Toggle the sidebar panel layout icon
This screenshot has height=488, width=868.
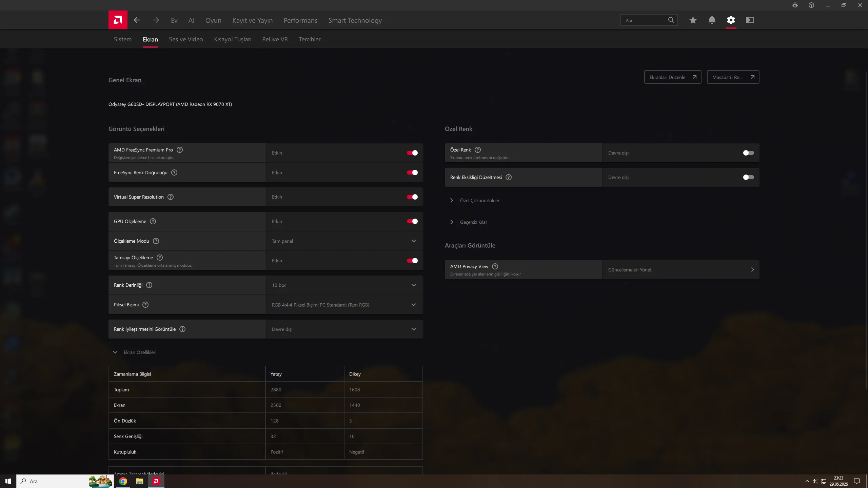(x=750, y=20)
